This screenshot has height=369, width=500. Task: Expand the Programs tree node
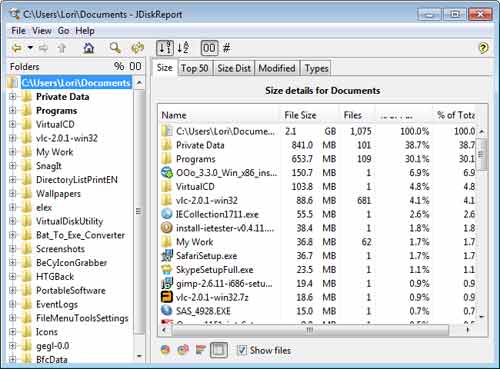pyautogui.click(x=12, y=110)
